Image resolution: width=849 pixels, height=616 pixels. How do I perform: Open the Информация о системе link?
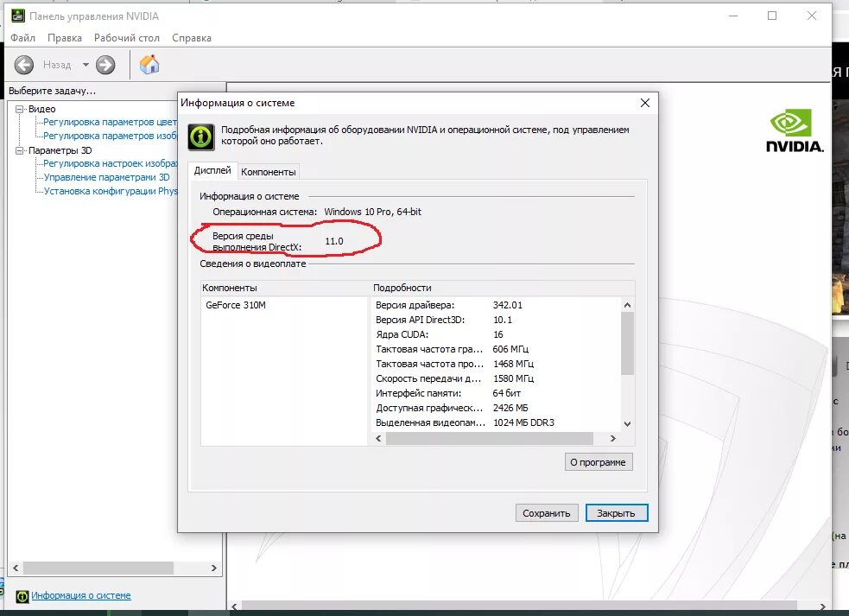[80, 595]
